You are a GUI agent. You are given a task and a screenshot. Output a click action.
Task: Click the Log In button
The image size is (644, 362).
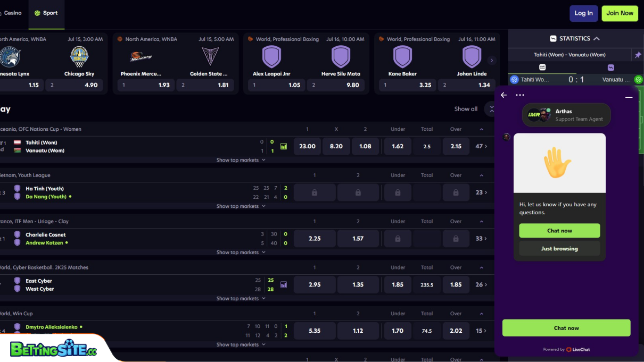(x=583, y=13)
